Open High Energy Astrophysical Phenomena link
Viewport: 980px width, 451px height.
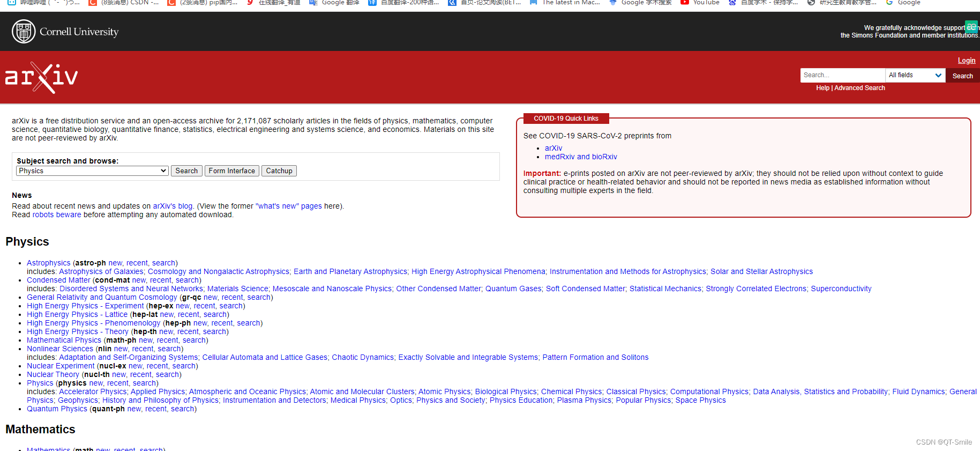point(478,271)
